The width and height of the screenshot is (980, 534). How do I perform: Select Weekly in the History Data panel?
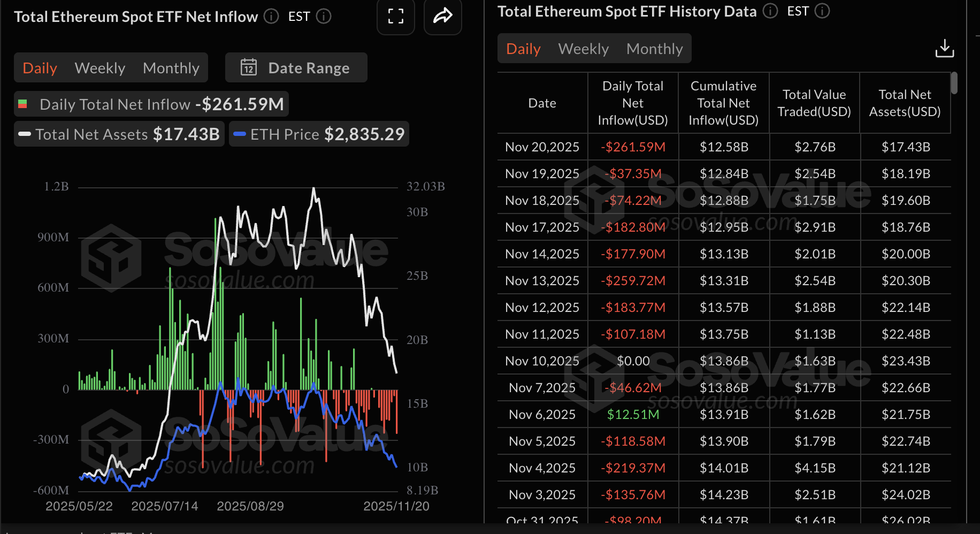pos(584,48)
